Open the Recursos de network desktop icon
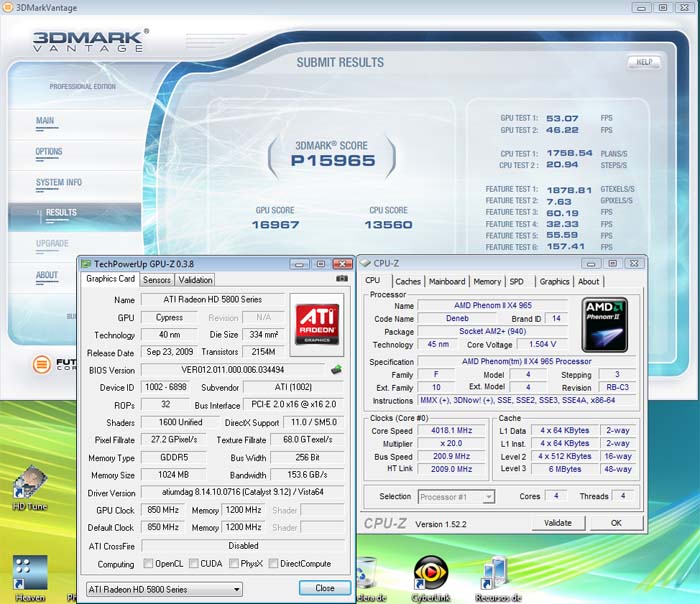 click(498, 579)
